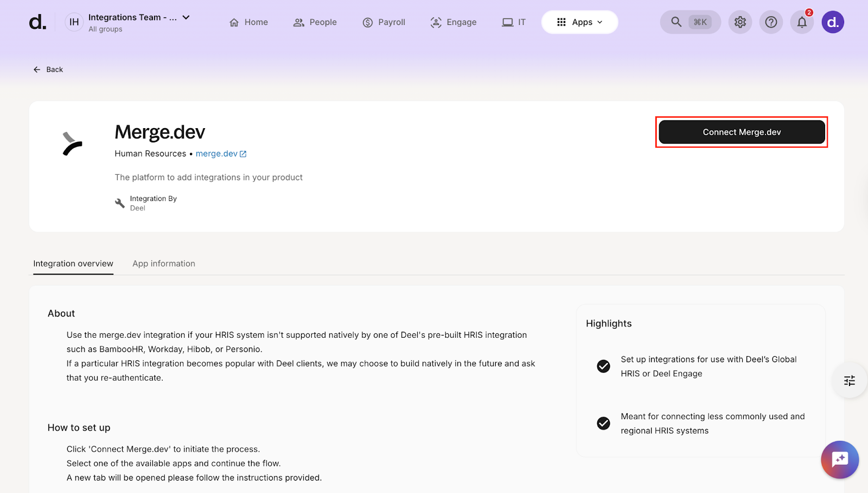Go to the Home menu

249,22
